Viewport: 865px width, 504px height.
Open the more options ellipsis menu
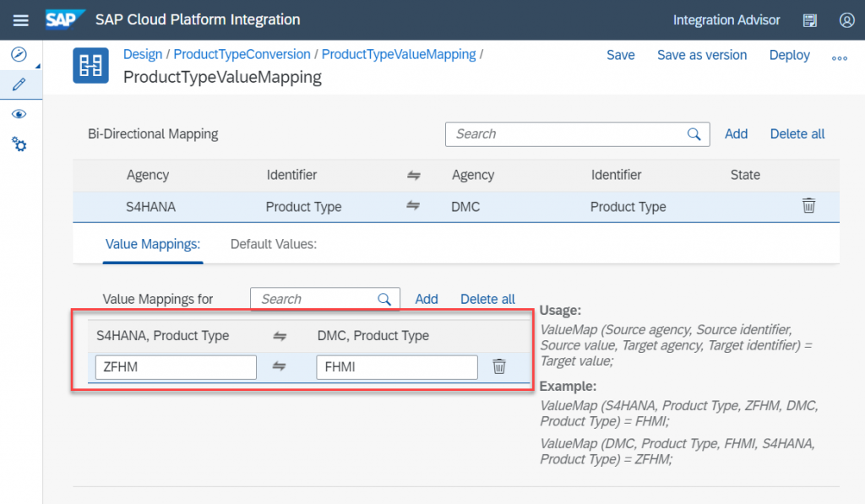[x=839, y=58]
